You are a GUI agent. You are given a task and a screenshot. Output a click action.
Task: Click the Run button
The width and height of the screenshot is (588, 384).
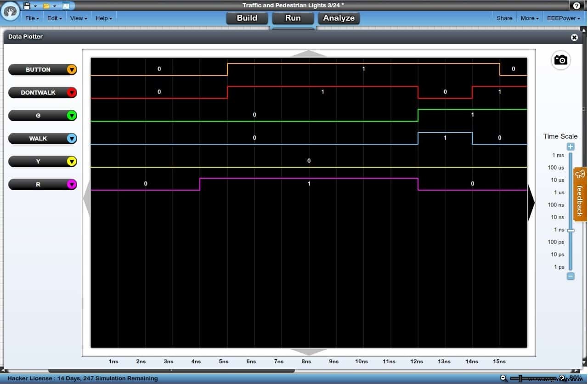click(293, 18)
